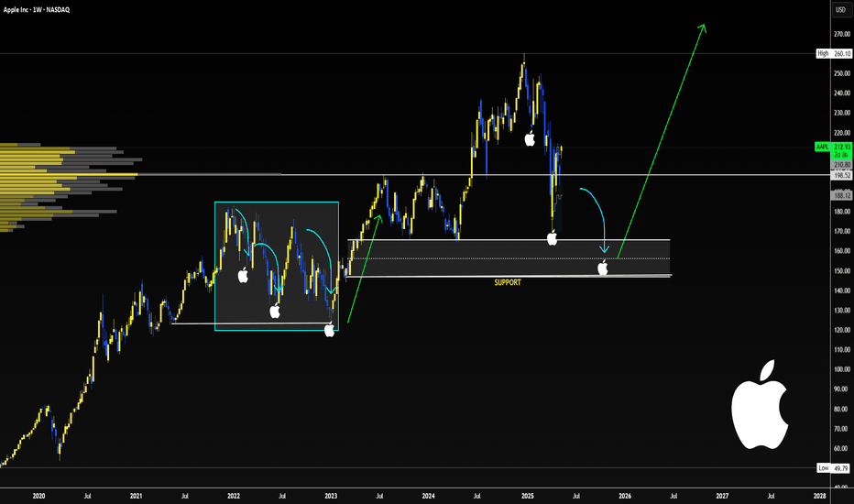854x504 pixels.
Task: Click 130.00 on the price axis
Action: click(x=842, y=310)
